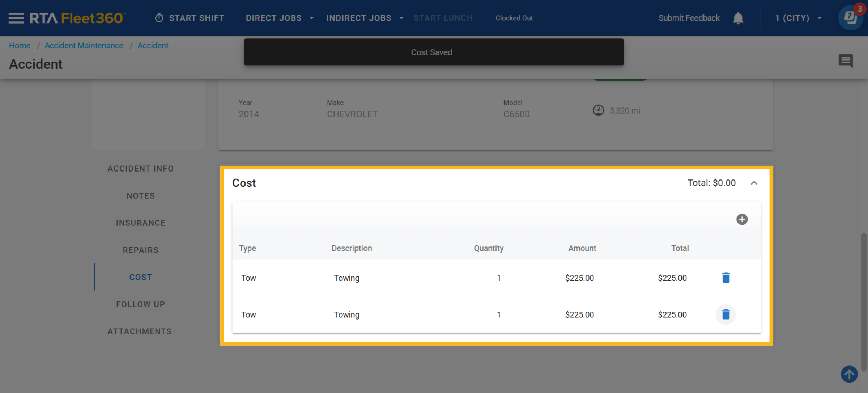Click the Accident Maintenance breadcrumb link
The width and height of the screenshot is (868, 393).
(x=84, y=46)
